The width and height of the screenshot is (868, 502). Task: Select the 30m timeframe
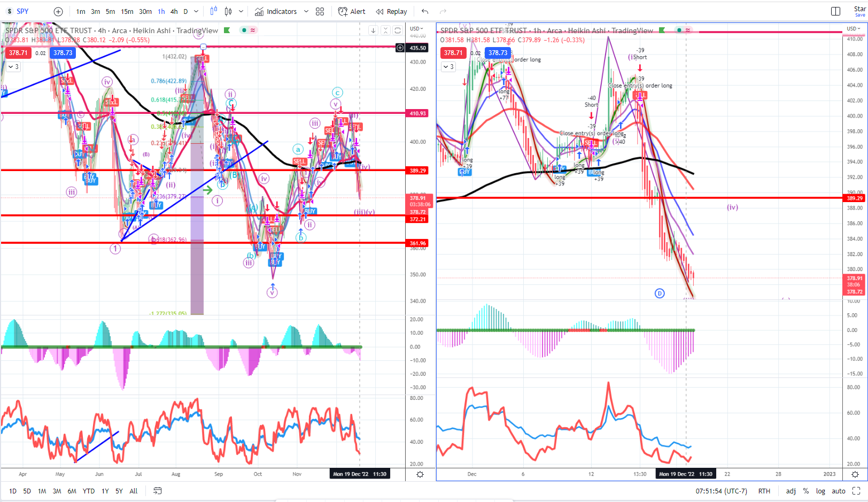(145, 11)
